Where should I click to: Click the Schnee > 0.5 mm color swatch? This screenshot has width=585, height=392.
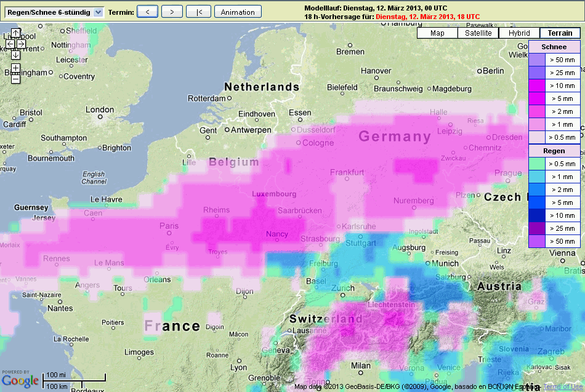(537, 137)
